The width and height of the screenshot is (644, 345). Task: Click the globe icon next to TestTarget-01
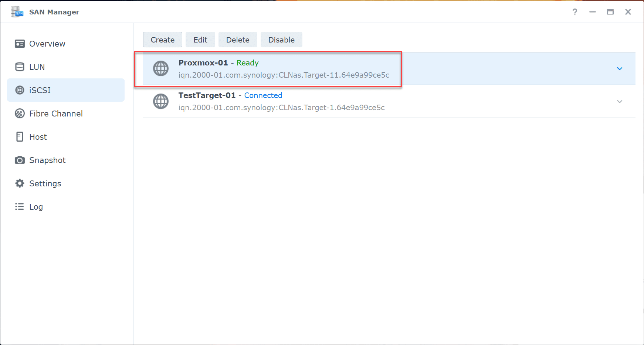tap(160, 101)
